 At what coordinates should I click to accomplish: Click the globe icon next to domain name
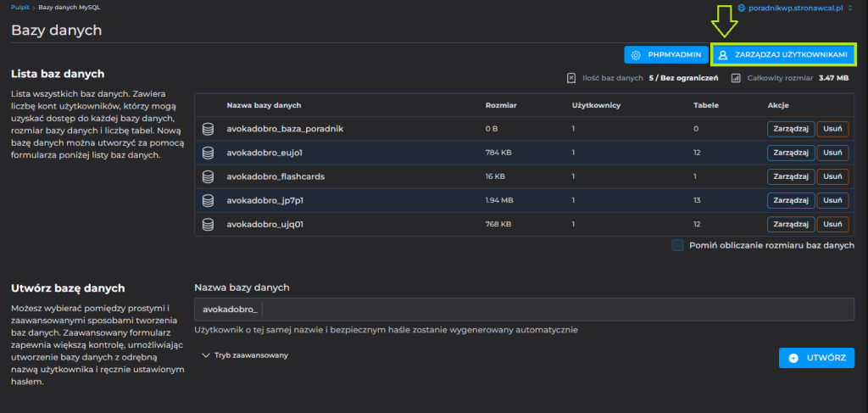point(742,8)
